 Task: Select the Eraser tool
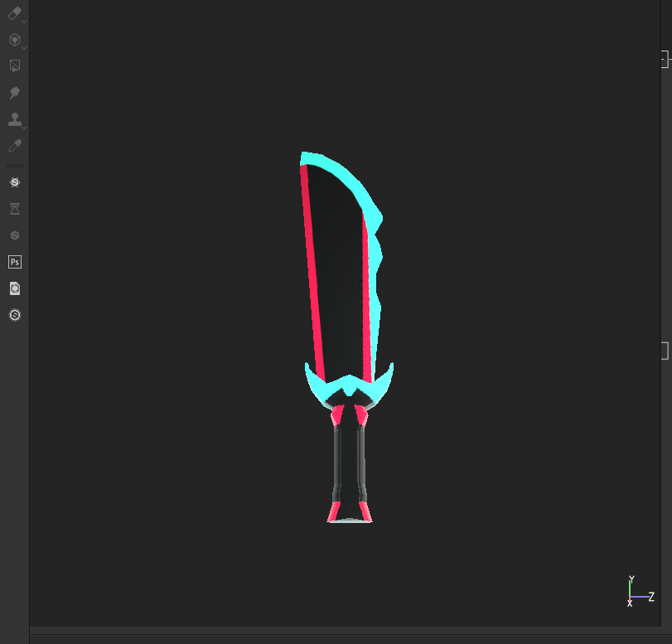(x=13, y=13)
